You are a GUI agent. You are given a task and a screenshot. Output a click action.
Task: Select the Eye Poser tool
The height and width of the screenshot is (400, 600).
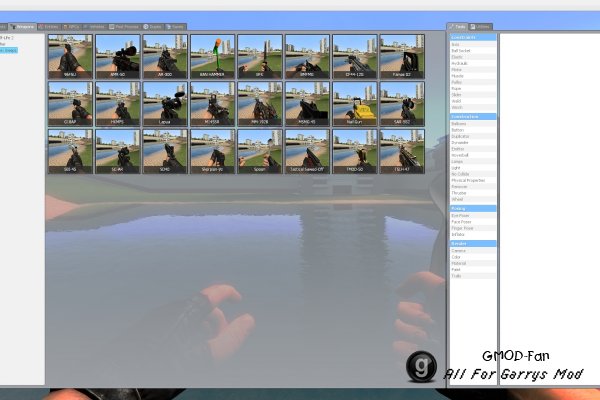[473, 216]
